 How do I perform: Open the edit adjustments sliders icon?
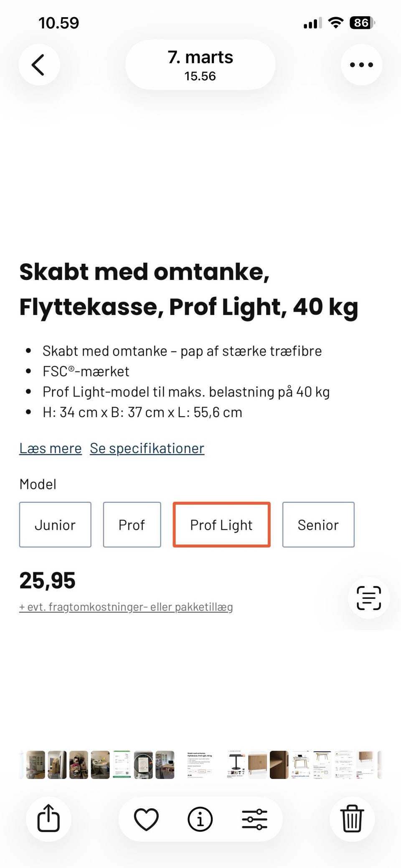254,819
